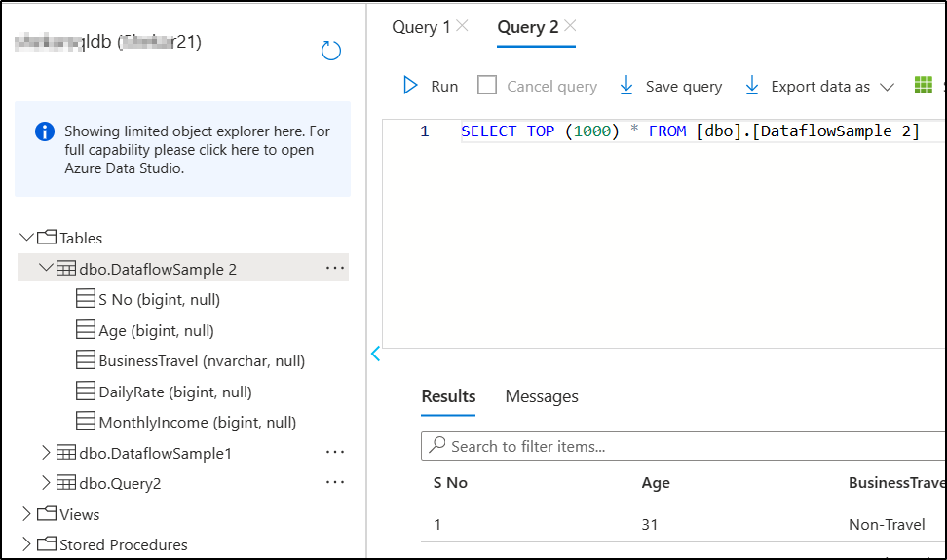Image resolution: width=947 pixels, height=560 pixels.
Task: Expand the Stored Procedures folder
Action: click(26, 543)
